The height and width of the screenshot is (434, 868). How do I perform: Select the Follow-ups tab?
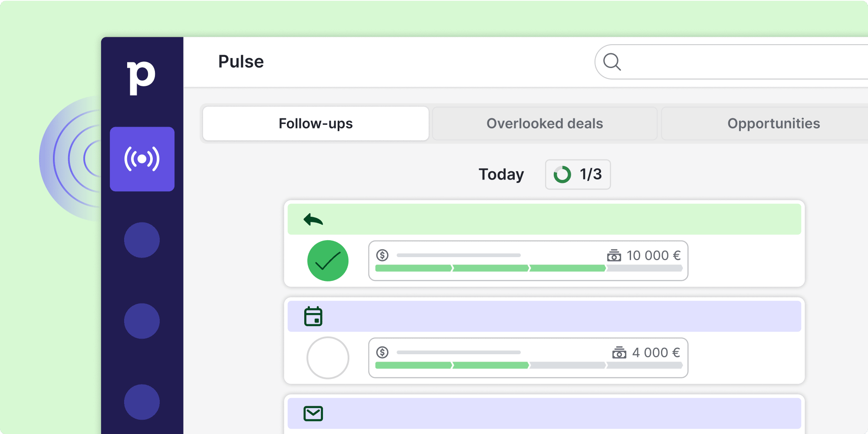(316, 124)
